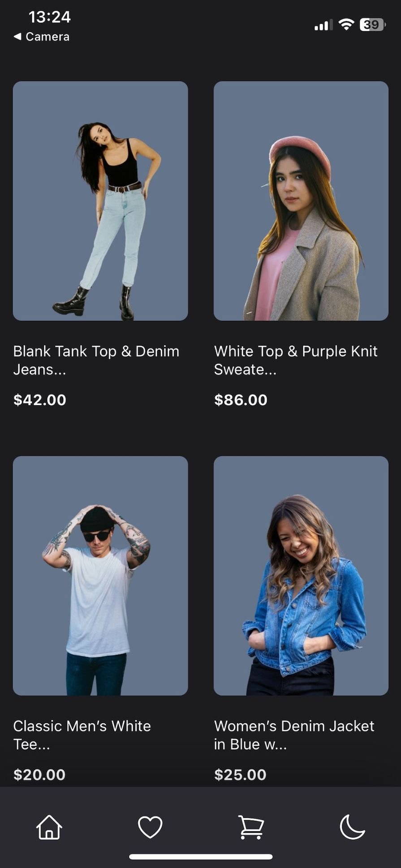401x868 pixels.
Task: Open the pink beret woman product image
Action: 301,201
